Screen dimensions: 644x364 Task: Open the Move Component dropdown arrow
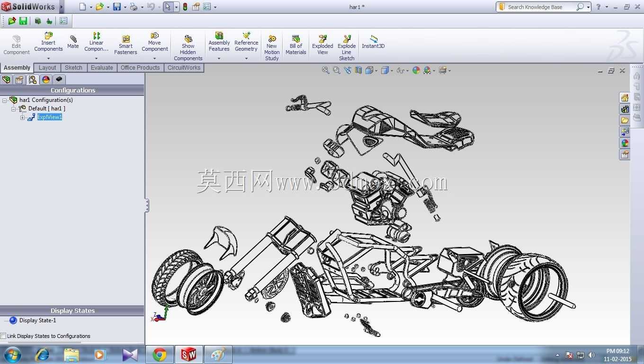(x=155, y=59)
